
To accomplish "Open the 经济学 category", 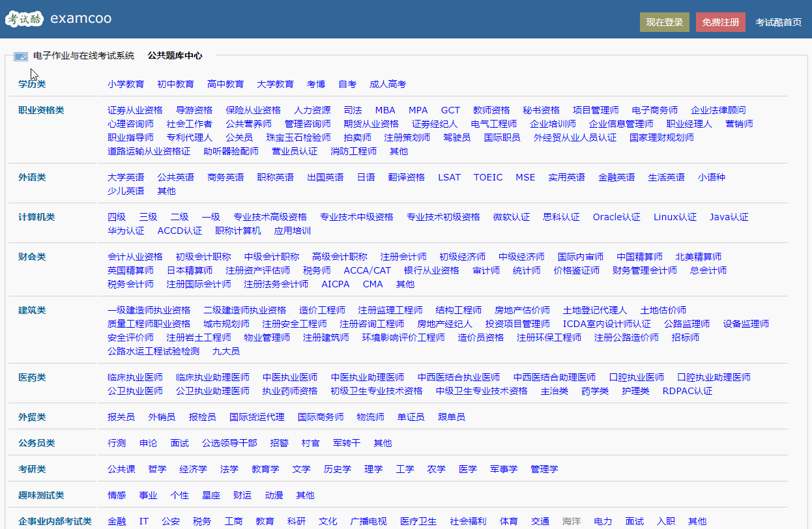I will pyautogui.click(x=193, y=469).
